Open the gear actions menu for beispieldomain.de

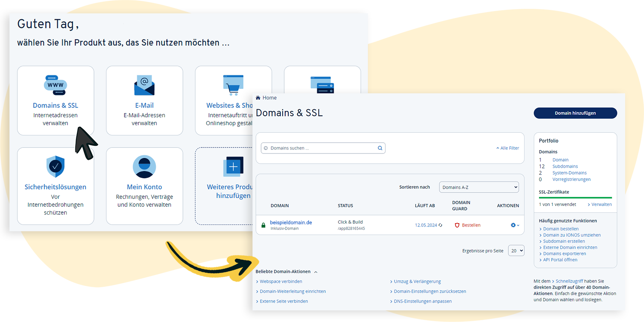click(x=514, y=225)
